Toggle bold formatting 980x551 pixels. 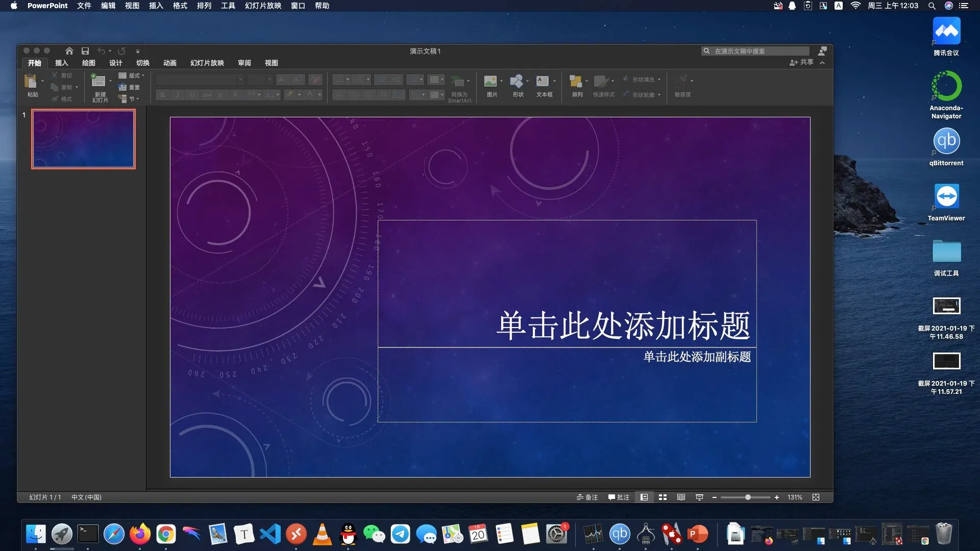162,95
